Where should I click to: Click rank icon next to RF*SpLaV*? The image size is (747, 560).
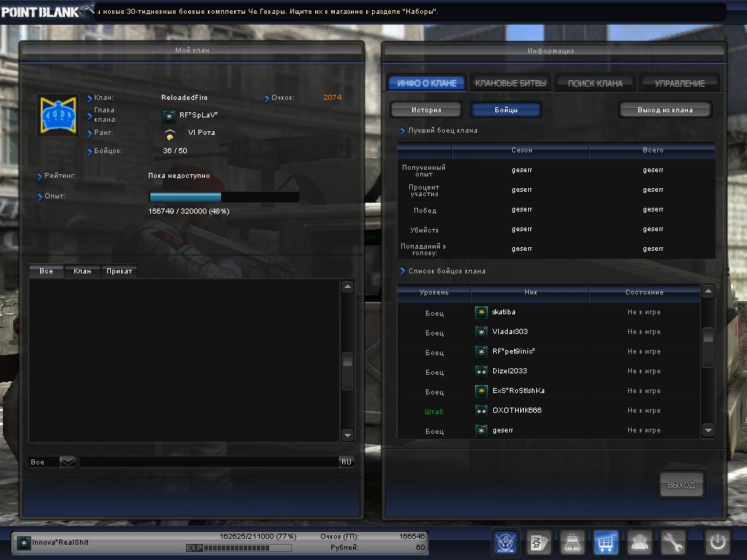pos(169,116)
